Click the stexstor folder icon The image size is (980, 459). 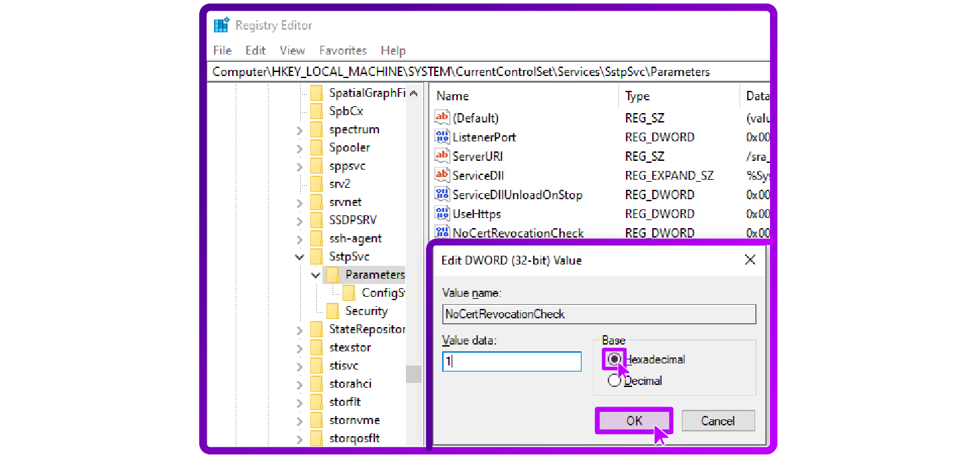(x=317, y=347)
